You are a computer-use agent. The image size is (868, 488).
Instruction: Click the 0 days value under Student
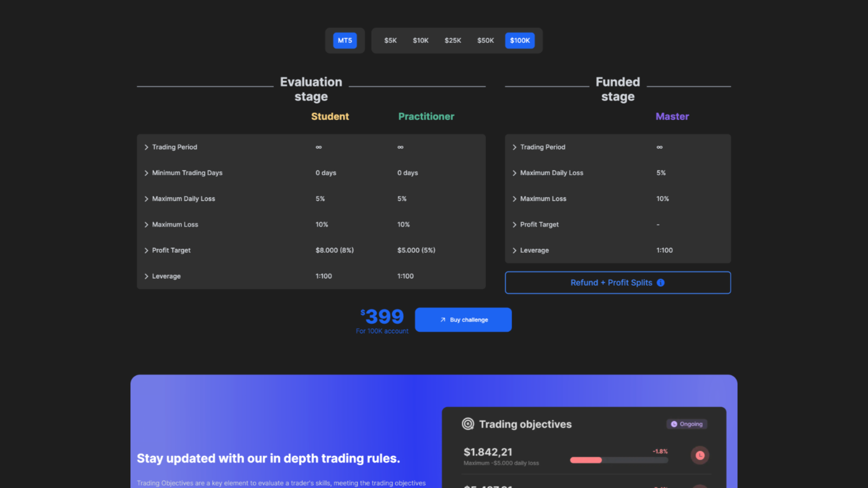[x=326, y=173]
